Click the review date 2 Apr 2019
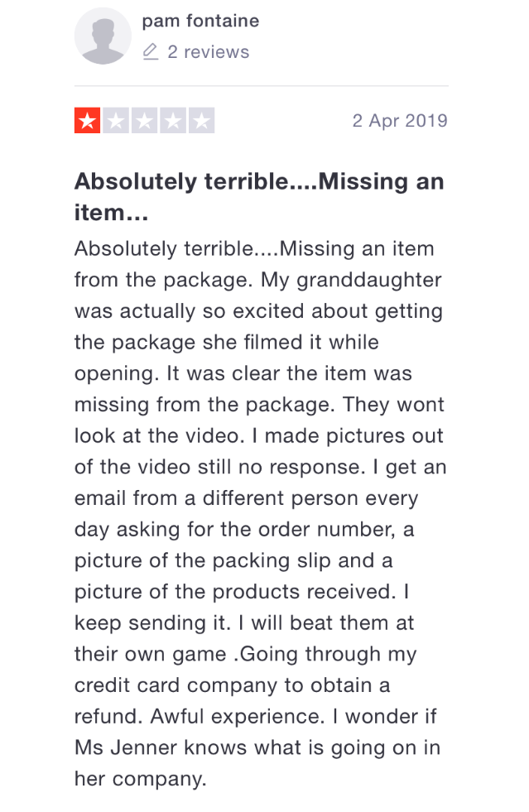The height and width of the screenshot is (812, 529). point(400,121)
